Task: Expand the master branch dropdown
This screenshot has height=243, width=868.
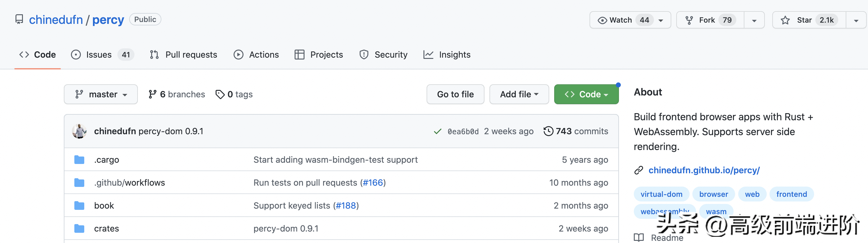Action: (x=101, y=94)
